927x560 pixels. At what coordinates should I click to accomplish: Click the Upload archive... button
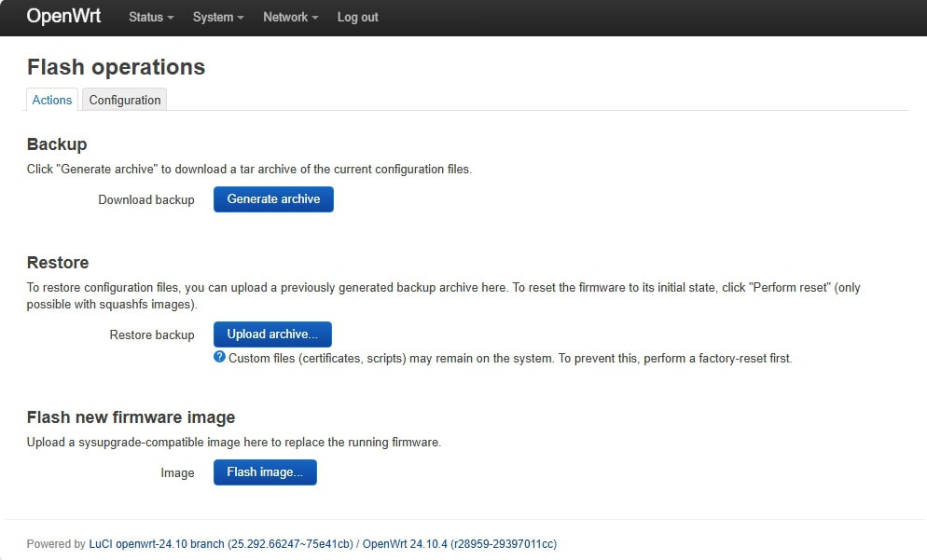pyautogui.click(x=272, y=335)
